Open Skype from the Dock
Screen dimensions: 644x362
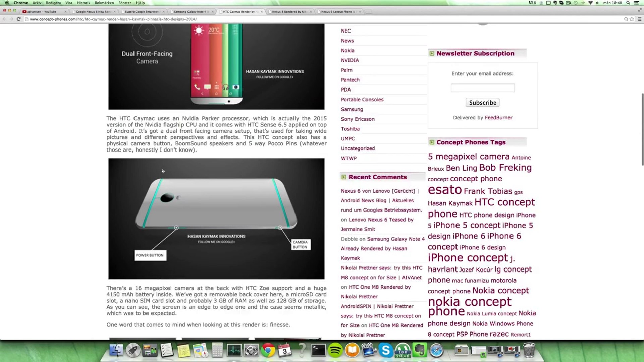point(386,351)
